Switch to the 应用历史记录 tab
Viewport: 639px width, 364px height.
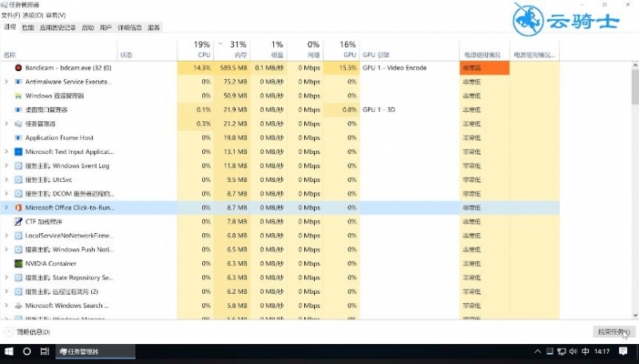point(58,27)
